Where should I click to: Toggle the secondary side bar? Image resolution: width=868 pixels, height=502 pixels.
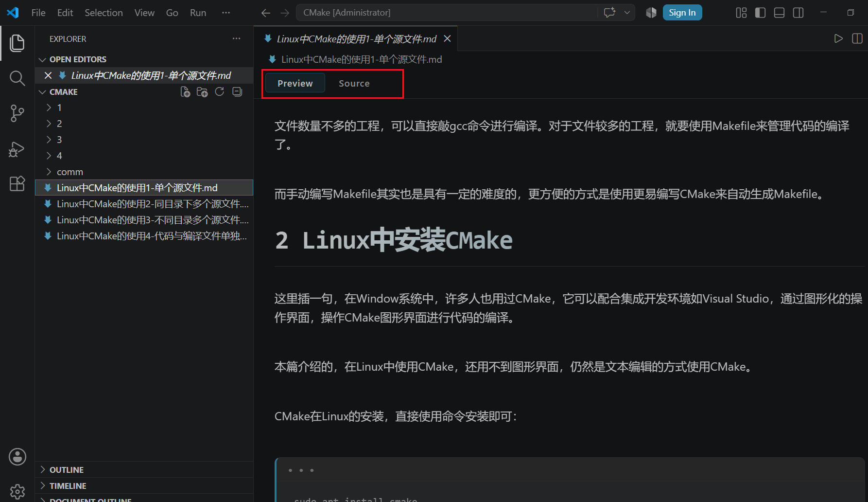point(798,13)
